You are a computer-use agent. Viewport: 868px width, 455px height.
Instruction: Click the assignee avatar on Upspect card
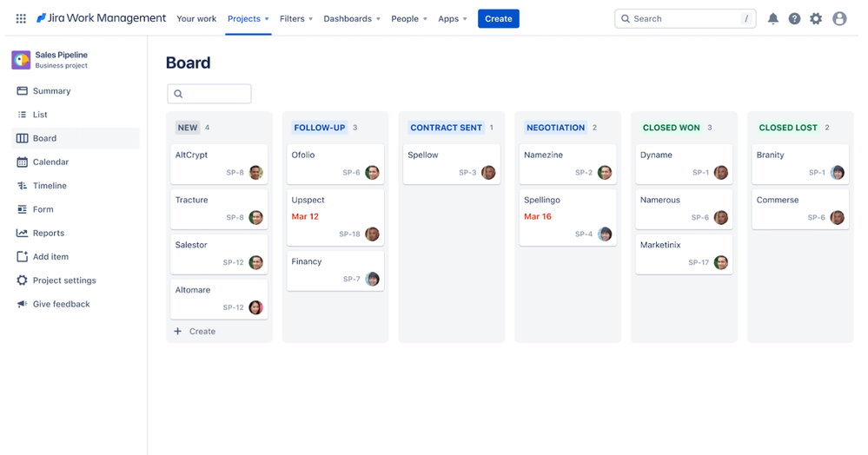coord(372,234)
